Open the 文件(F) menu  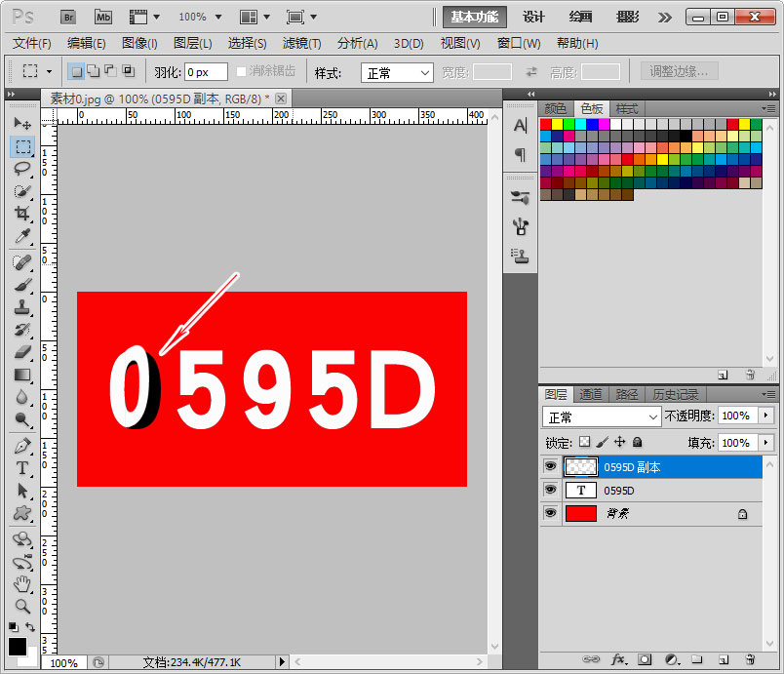[31, 44]
